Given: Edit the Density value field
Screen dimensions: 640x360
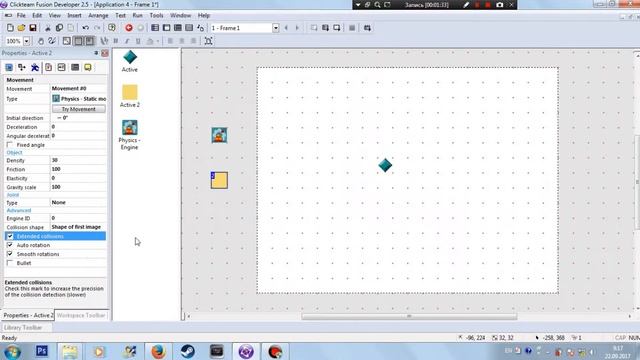Looking at the screenshot, I should [78, 160].
